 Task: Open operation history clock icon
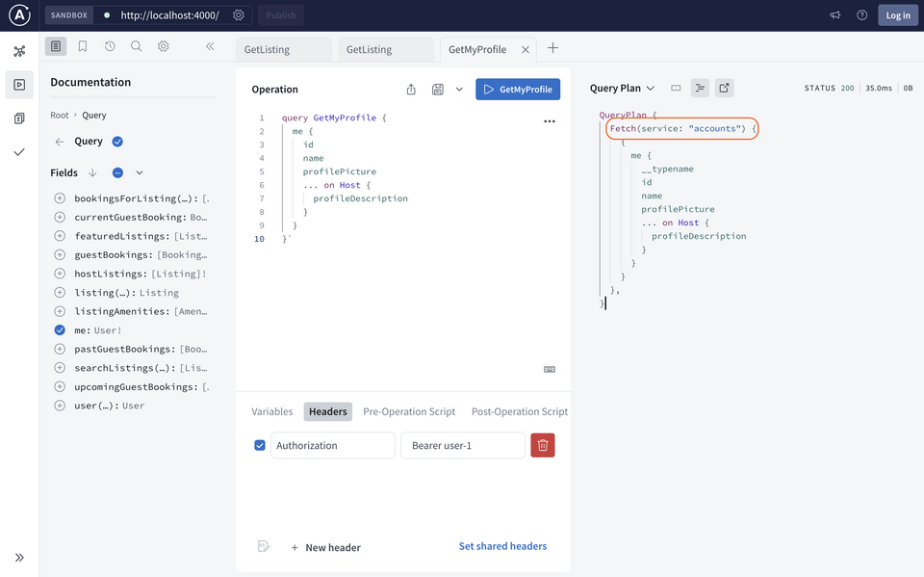[x=110, y=46]
